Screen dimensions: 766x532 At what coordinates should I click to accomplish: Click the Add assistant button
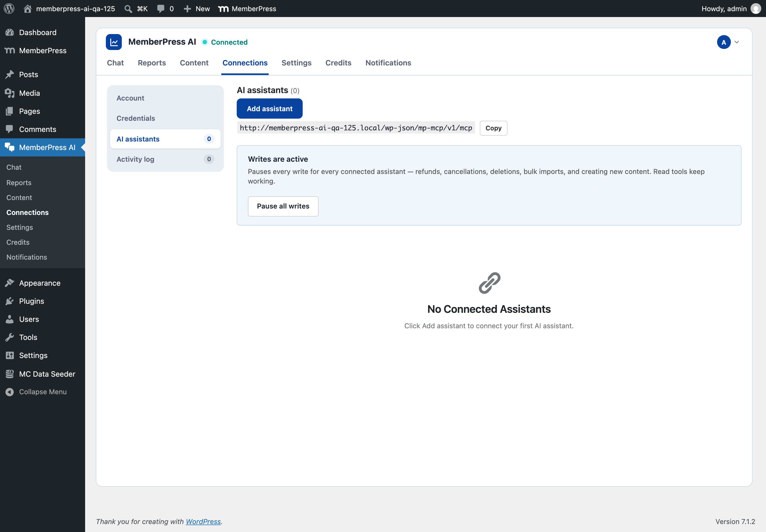coord(269,109)
